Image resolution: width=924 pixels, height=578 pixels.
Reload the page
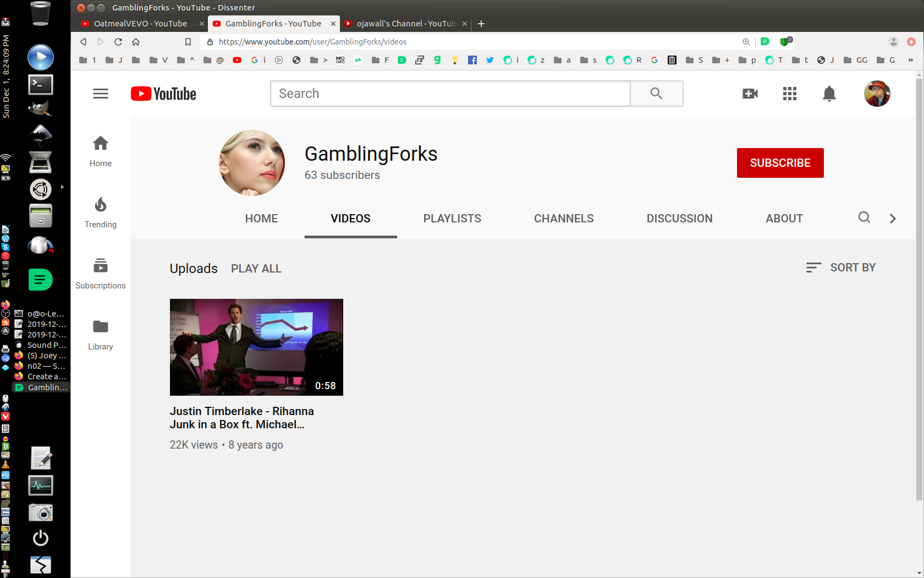(118, 42)
